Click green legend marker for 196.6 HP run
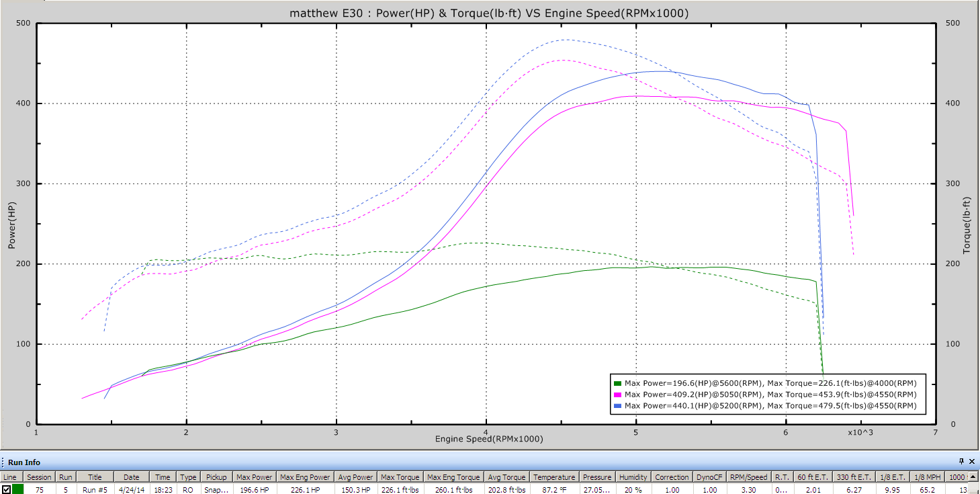Screen dimensions: 980x494 pos(617,383)
